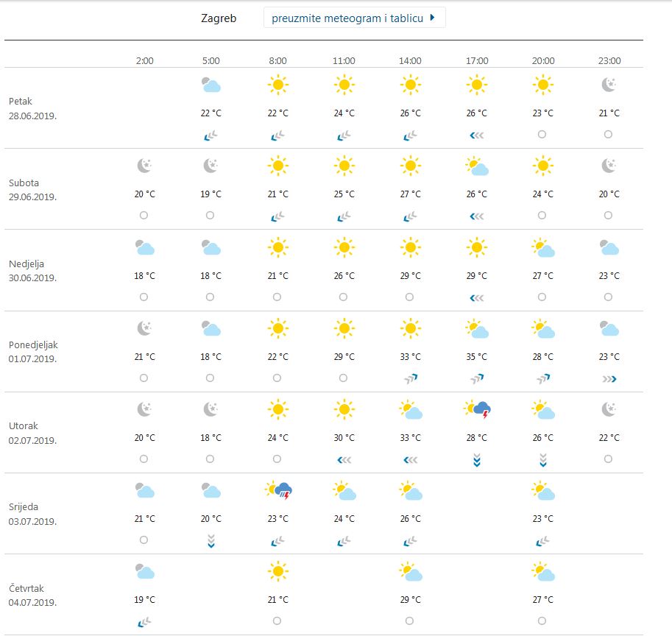
Task: Click the wind arrow for Ponedjeljak at 23:00
Action: point(609,378)
